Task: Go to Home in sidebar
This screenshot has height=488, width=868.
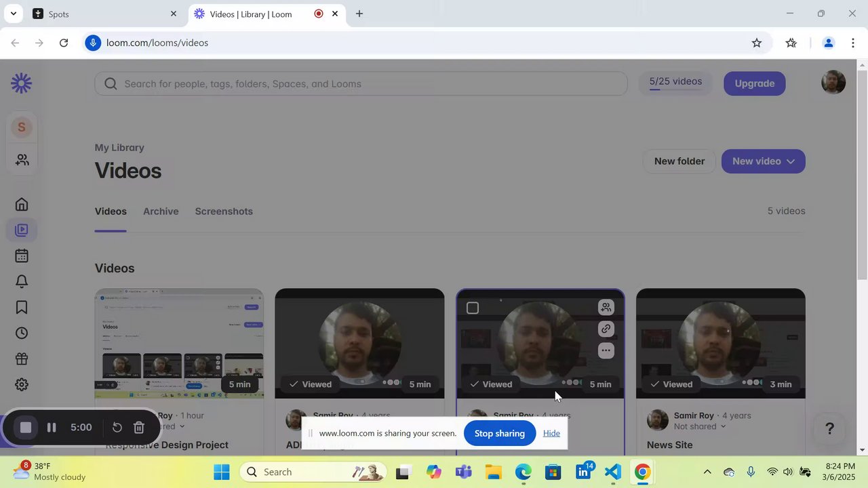Action: point(22,204)
